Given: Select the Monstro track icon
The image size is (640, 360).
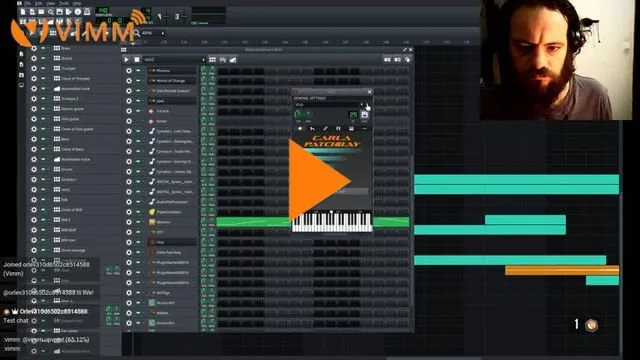Looking at the screenshot, I should [152, 222].
